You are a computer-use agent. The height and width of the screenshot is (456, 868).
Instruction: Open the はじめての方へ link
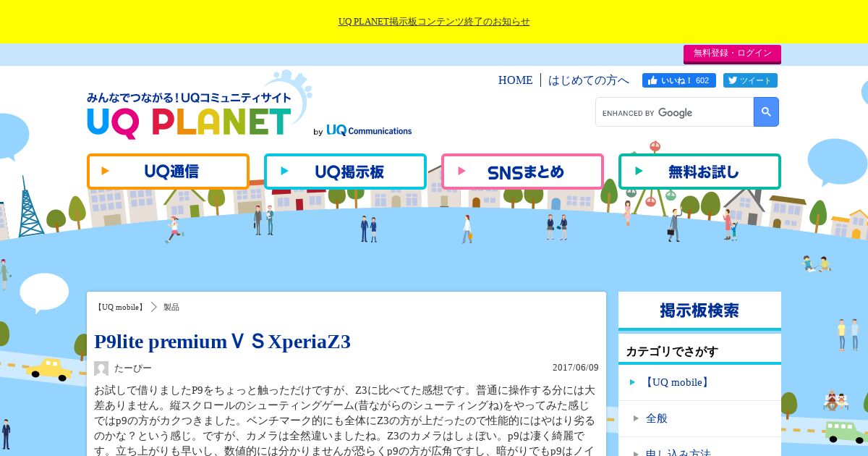589,80
